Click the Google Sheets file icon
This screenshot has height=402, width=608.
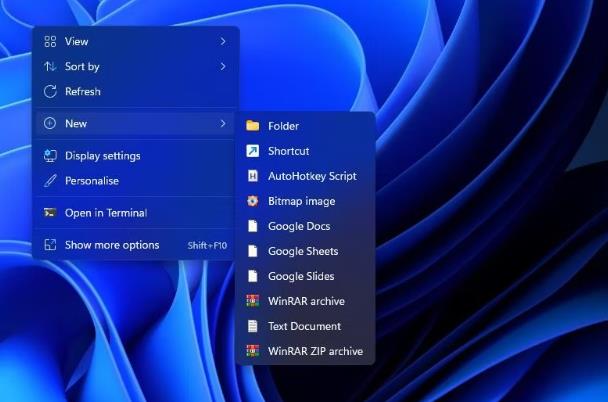(252, 251)
